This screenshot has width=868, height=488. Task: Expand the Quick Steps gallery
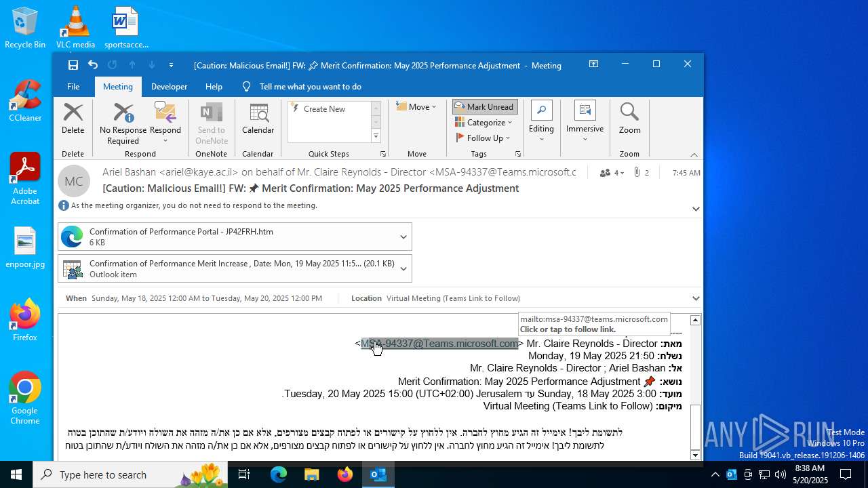pyautogui.click(x=376, y=136)
